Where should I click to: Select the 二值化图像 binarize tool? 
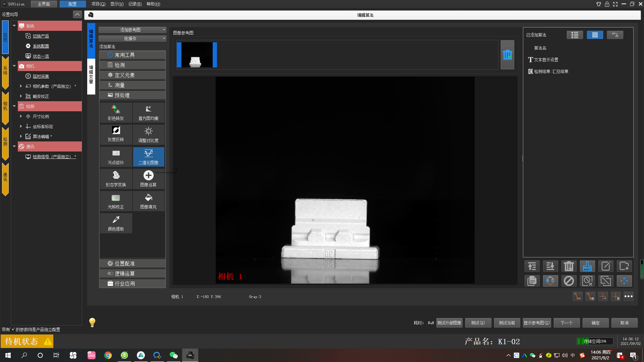click(x=149, y=157)
